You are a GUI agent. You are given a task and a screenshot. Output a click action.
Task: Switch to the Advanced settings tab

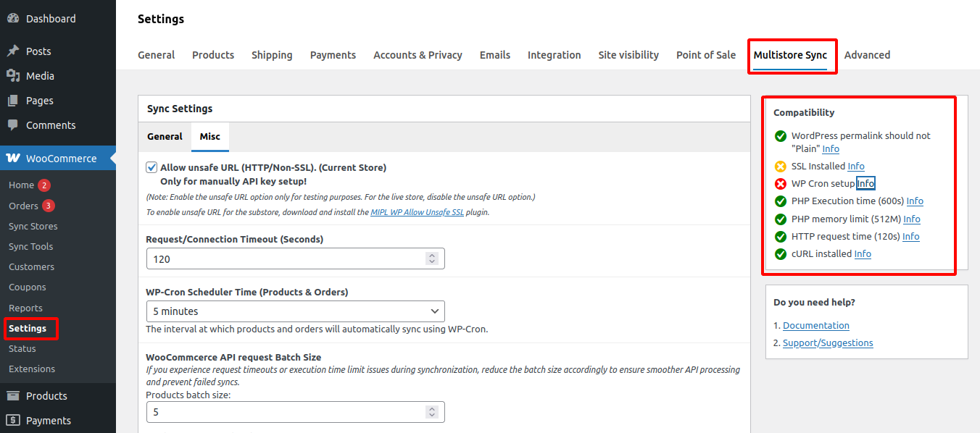pos(867,55)
